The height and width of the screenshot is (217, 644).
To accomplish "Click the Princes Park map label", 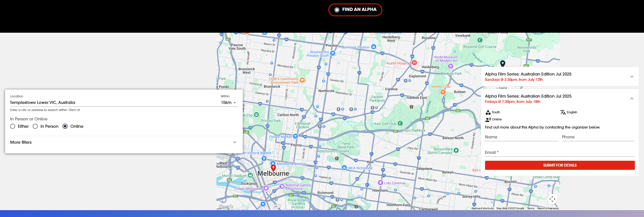I will pyautogui.click(x=271, y=121).
